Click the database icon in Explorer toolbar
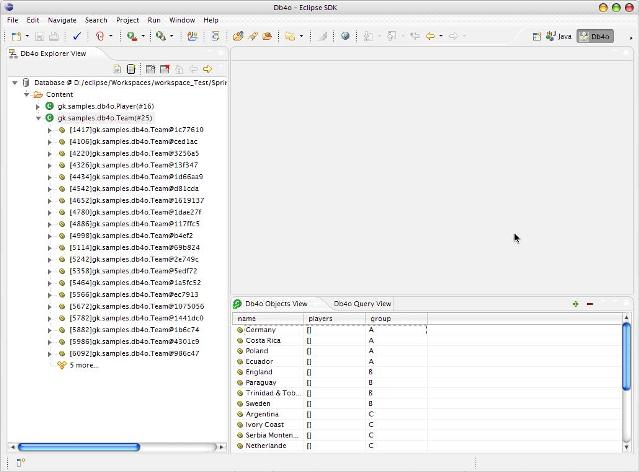The image size is (639, 472). pos(131,70)
